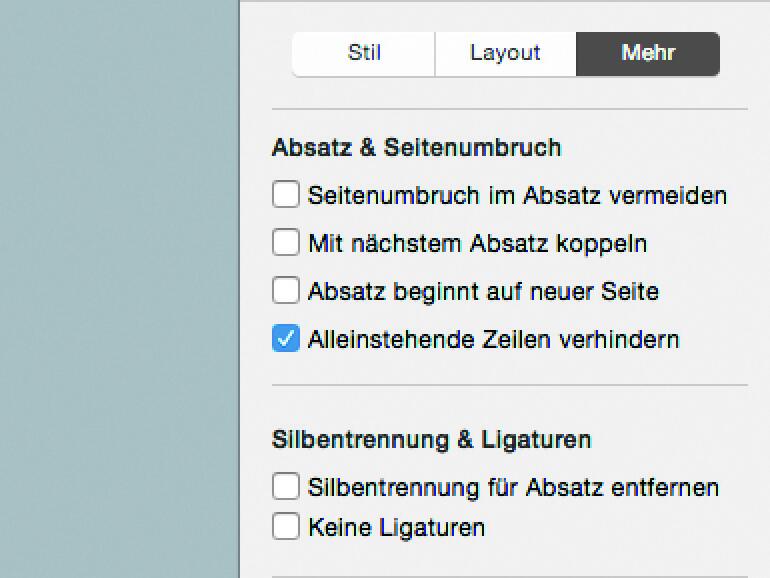
Task: Click the Absatz & Seitenumbruch section heading
Action: tap(416, 148)
